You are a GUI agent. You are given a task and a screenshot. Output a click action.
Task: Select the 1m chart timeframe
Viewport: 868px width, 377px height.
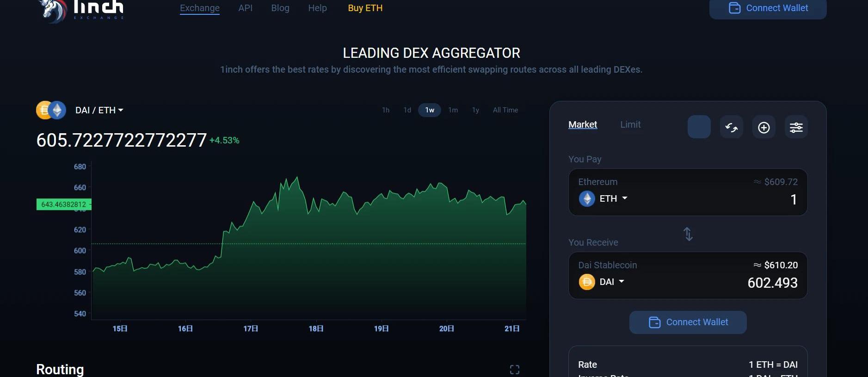point(453,110)
